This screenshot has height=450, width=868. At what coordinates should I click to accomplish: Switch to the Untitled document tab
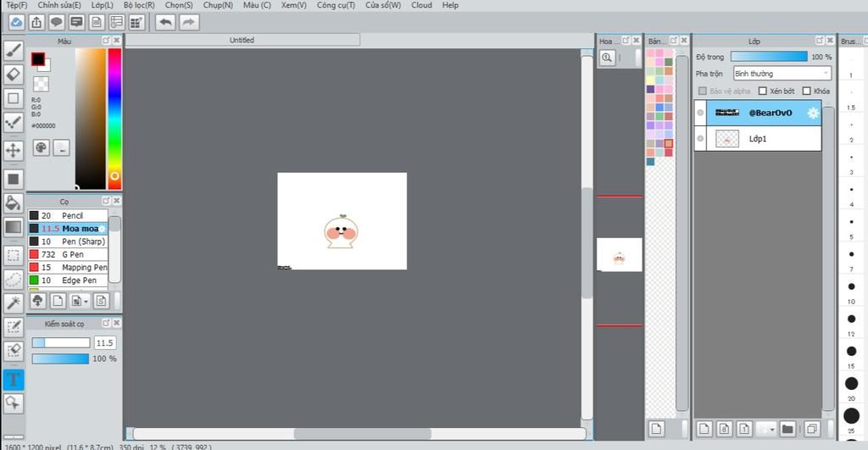tap(242, 40)
